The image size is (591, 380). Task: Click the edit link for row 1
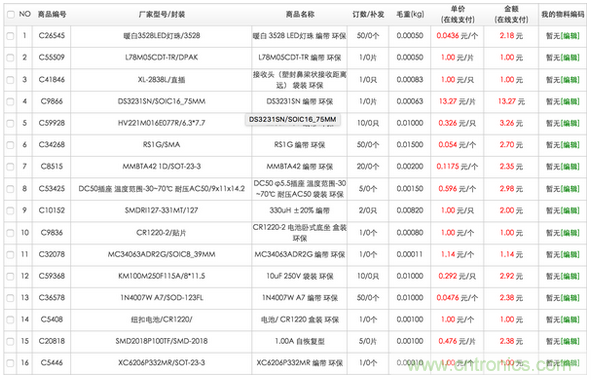point(570,36)
